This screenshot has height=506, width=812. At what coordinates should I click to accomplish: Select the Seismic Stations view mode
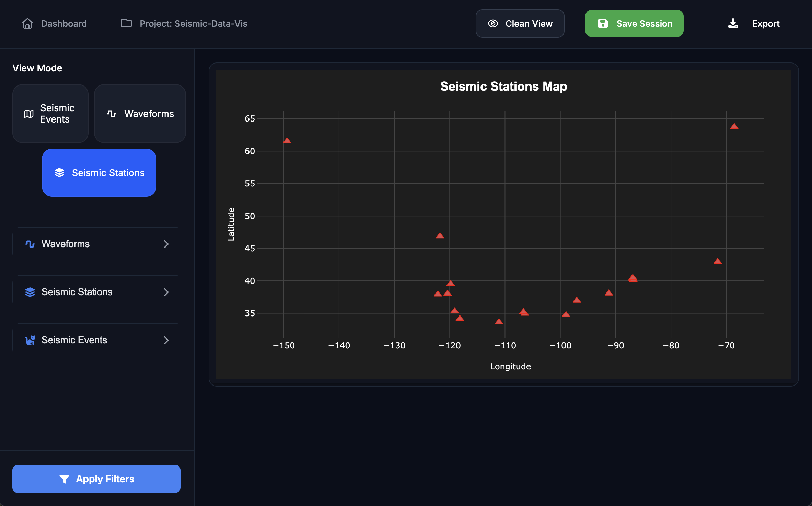click(x=99, y=173)
